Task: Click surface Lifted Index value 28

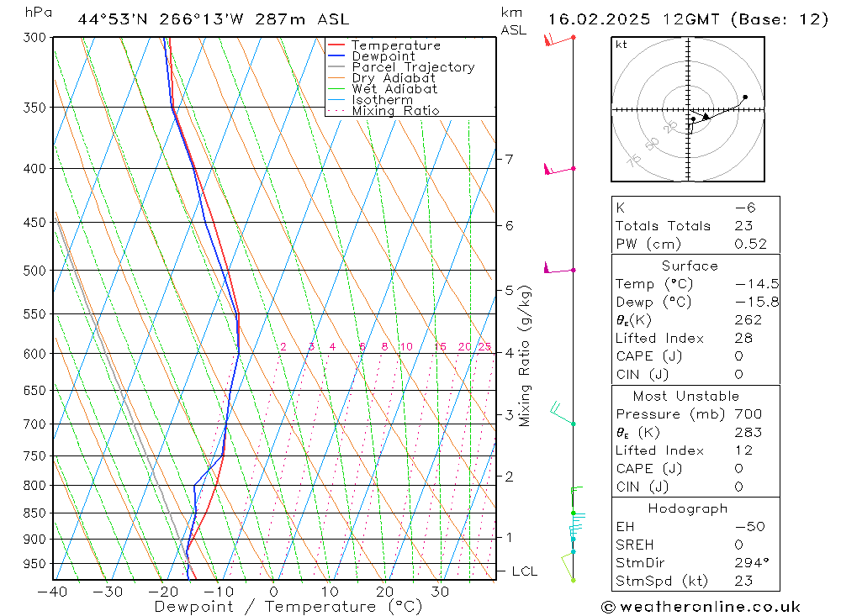Action: 744,339
